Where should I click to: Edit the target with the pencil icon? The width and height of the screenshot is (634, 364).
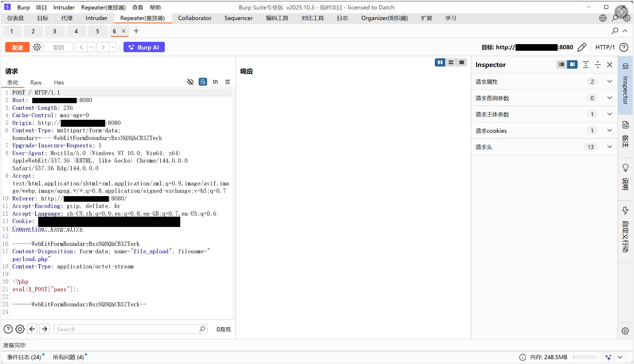[x=582, y=47]
